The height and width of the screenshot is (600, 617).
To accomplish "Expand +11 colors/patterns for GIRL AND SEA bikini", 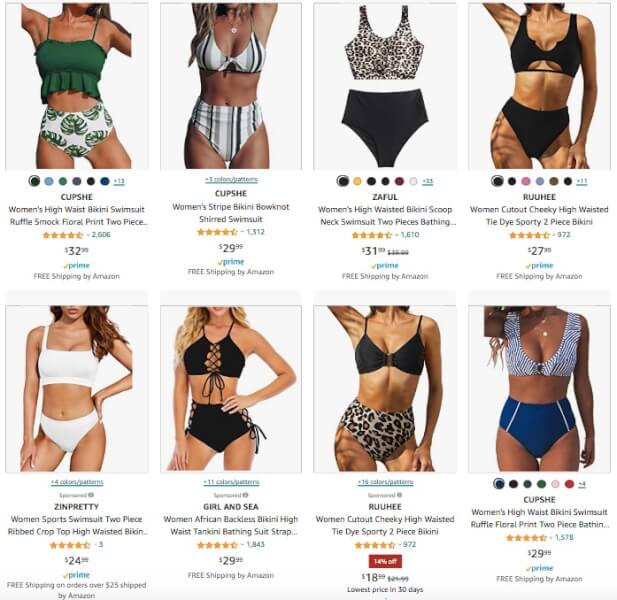I will 231,482.
